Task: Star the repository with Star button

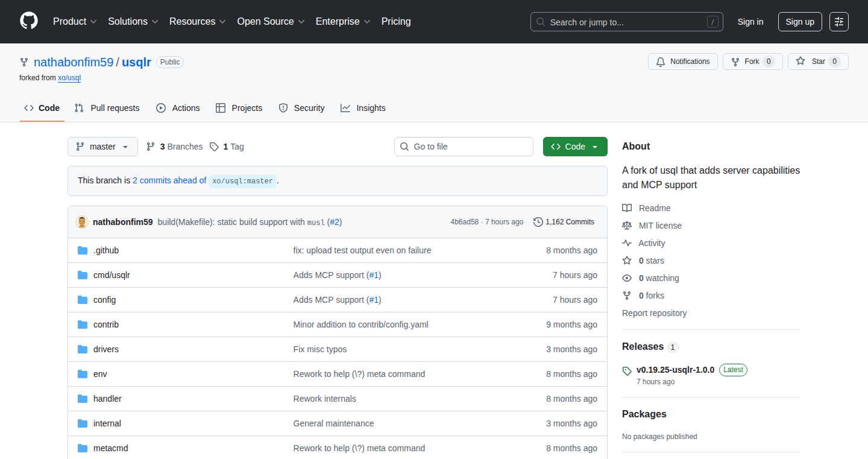Action: [818, 62]
